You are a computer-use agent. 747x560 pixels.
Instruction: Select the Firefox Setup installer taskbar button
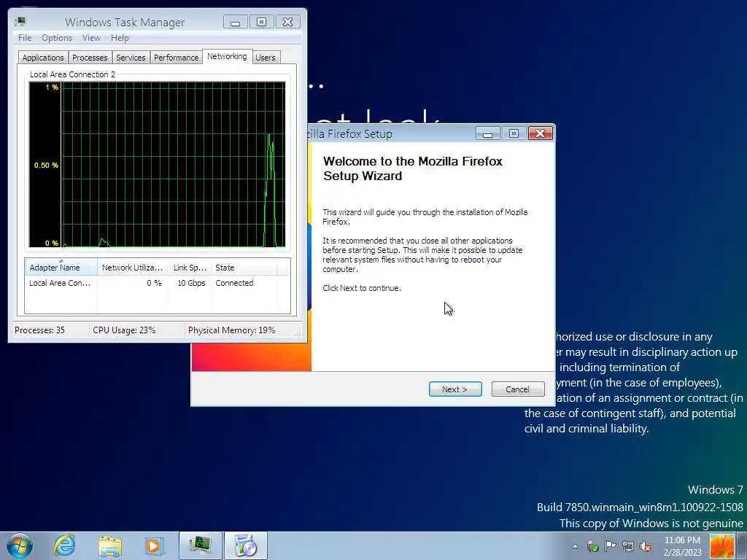pos(246,545)
